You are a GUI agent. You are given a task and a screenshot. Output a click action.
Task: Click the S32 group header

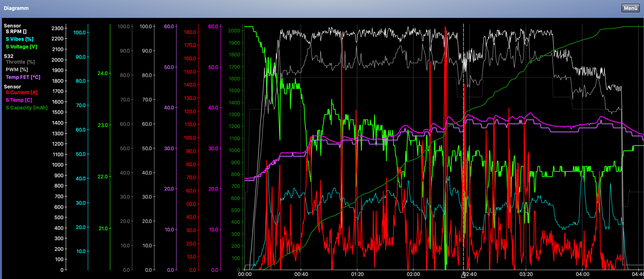(x=9, y=56)
